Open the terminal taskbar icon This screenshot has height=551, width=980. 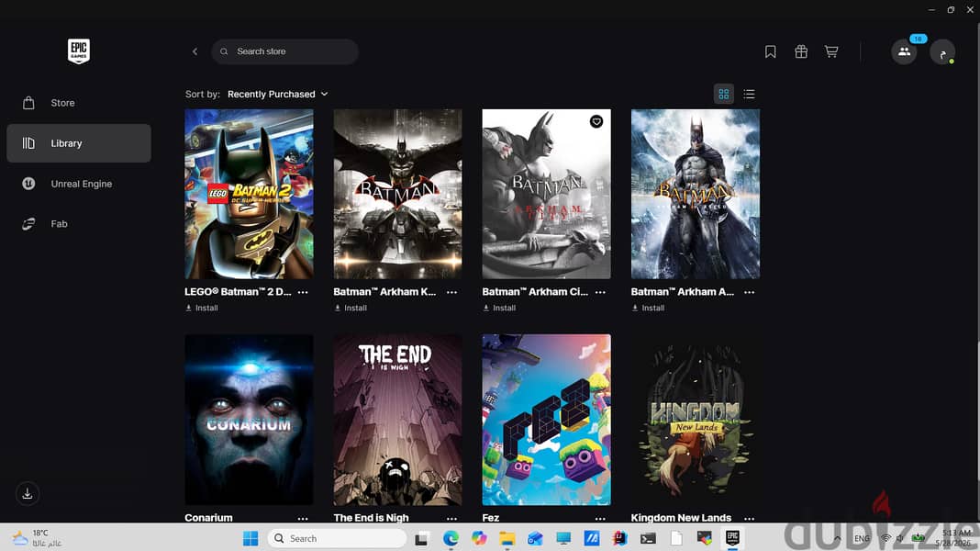pos(648,538)
